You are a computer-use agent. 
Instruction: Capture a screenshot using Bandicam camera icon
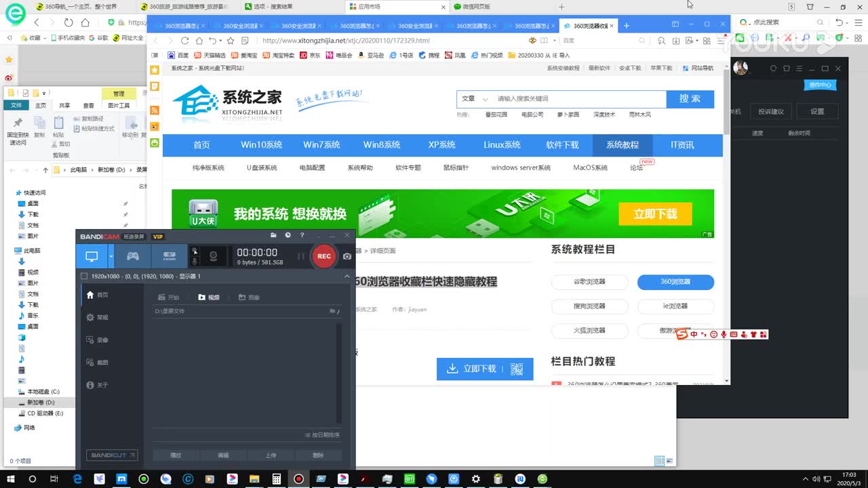point(346,256)
